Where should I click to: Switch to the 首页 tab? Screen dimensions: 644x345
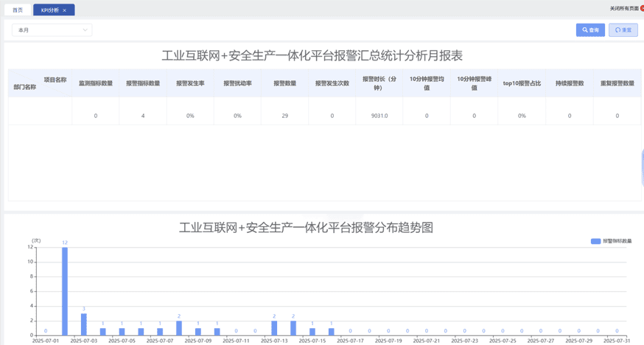pos(18,10)
